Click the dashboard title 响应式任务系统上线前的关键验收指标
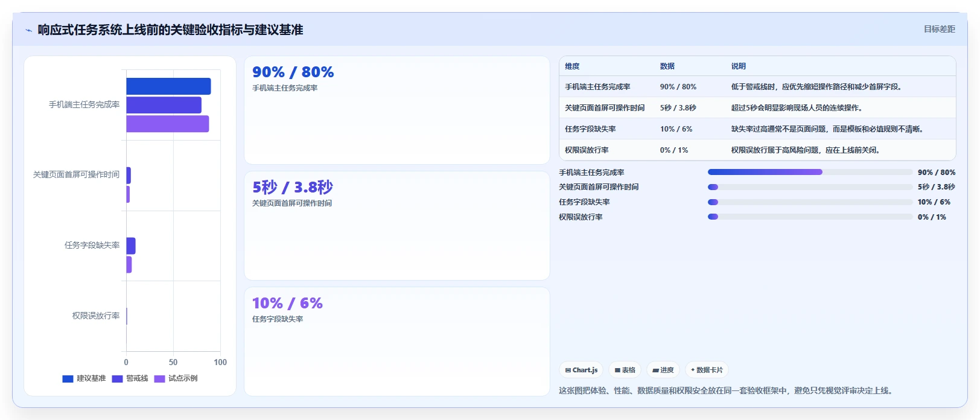This screenshot has width=980, height=420. (170, 30)
